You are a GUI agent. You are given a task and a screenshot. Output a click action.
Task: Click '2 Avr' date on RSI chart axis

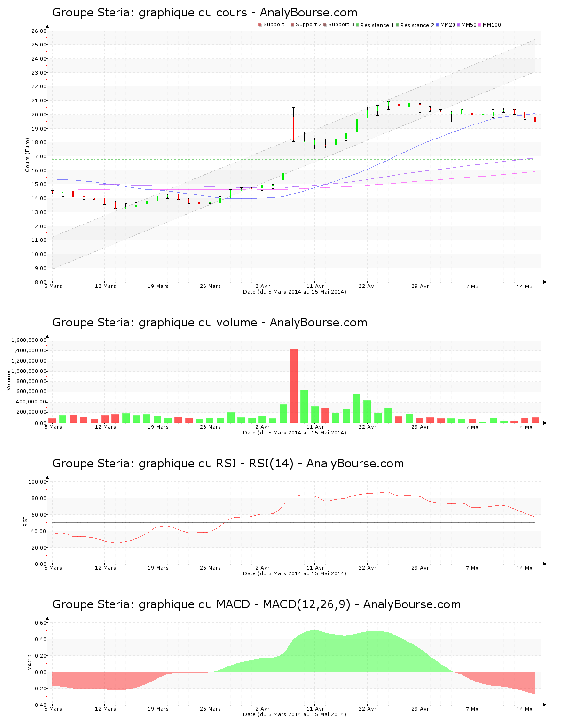click(x=263, y=568)
